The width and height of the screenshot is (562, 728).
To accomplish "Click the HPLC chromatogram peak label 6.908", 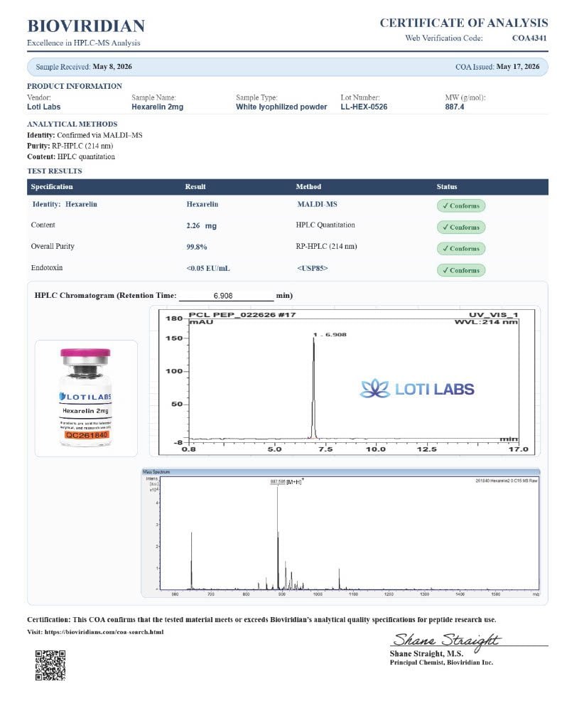I will [x=330, y=334].
